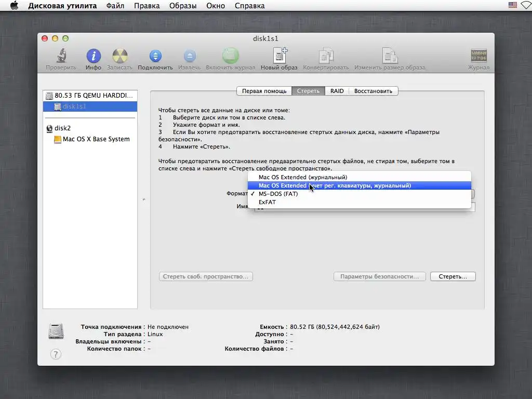Click the Параметры безопасности… button
Image resolution: width=532 pixels, height=399 pixels.
click(379, 276)
